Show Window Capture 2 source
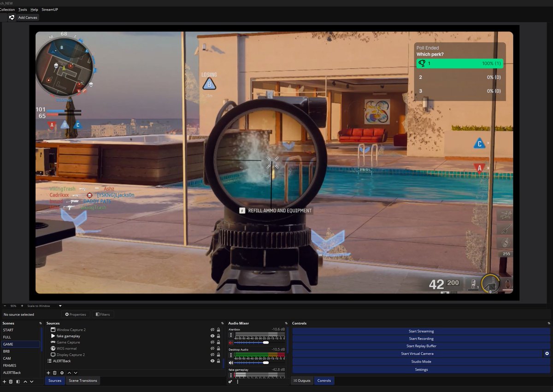 click(212, 330)
